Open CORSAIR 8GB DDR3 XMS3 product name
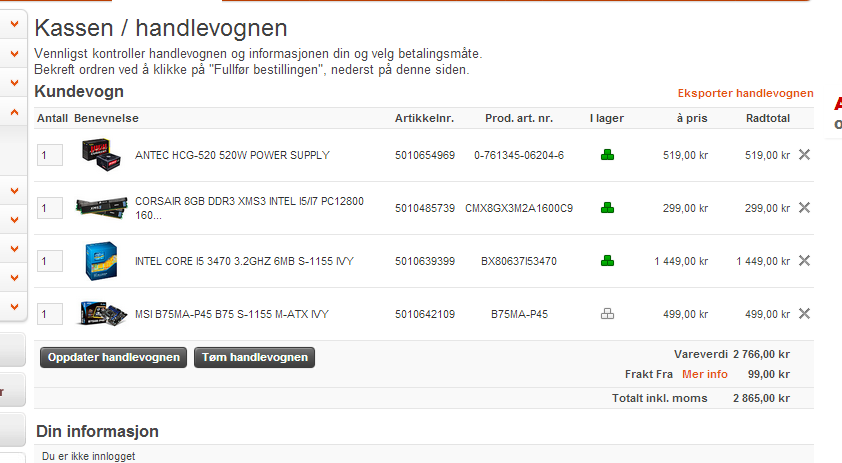The height and width of the screenshot is (463, 842). tap(249, 208)
